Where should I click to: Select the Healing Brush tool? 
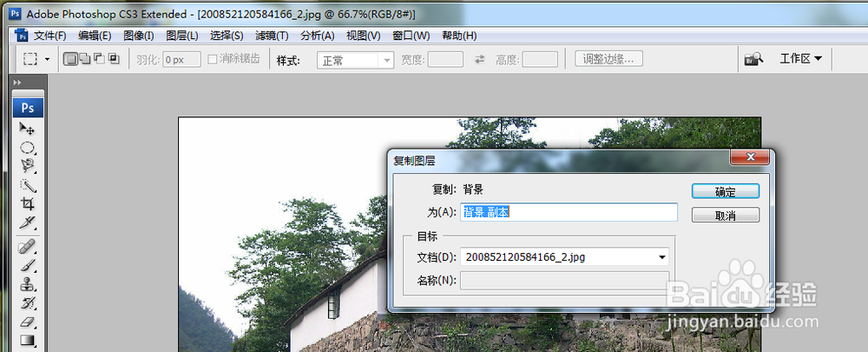coord(28,246)
